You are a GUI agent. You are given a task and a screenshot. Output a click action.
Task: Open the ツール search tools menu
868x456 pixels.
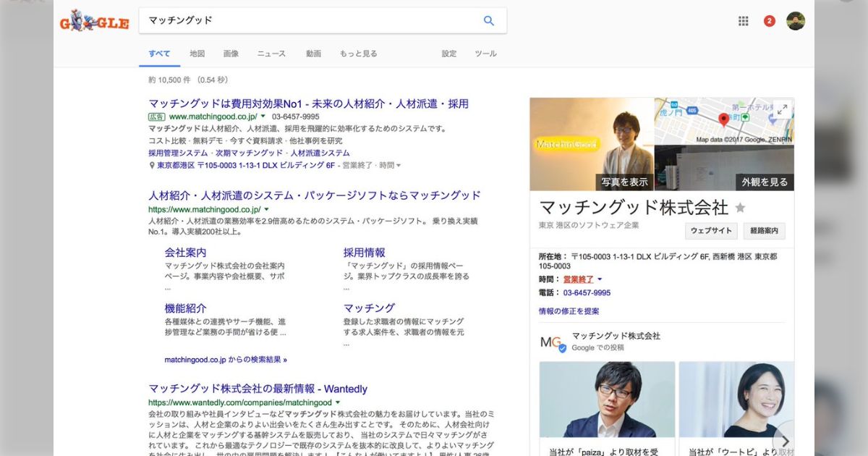point(485,54)
